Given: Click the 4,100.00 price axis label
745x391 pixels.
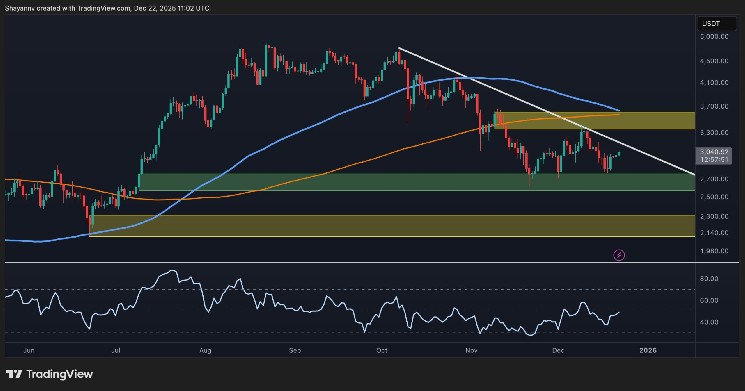Looking at the screenshot, I should click(713, 83).
